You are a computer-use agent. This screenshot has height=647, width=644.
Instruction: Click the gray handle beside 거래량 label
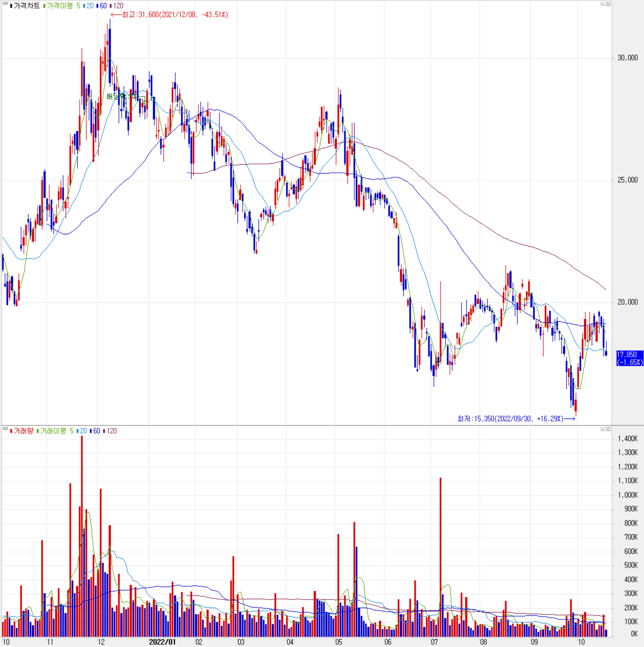click(5, 429)
